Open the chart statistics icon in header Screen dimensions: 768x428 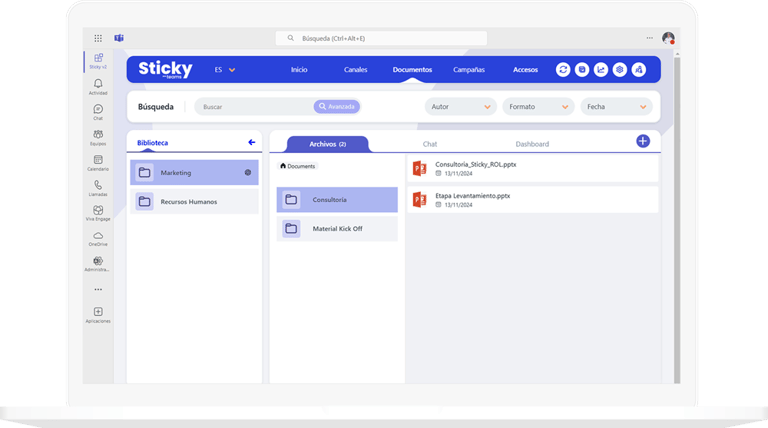click(600, 70)
